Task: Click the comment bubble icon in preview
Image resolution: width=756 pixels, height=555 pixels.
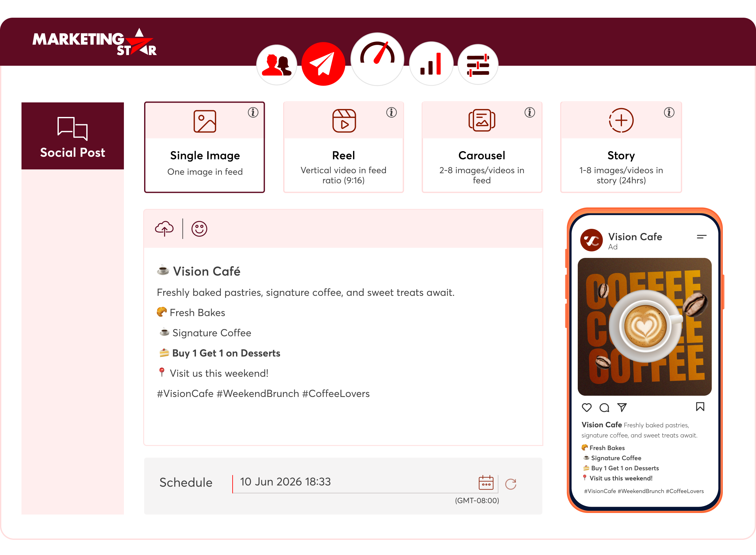Action: 604,407
